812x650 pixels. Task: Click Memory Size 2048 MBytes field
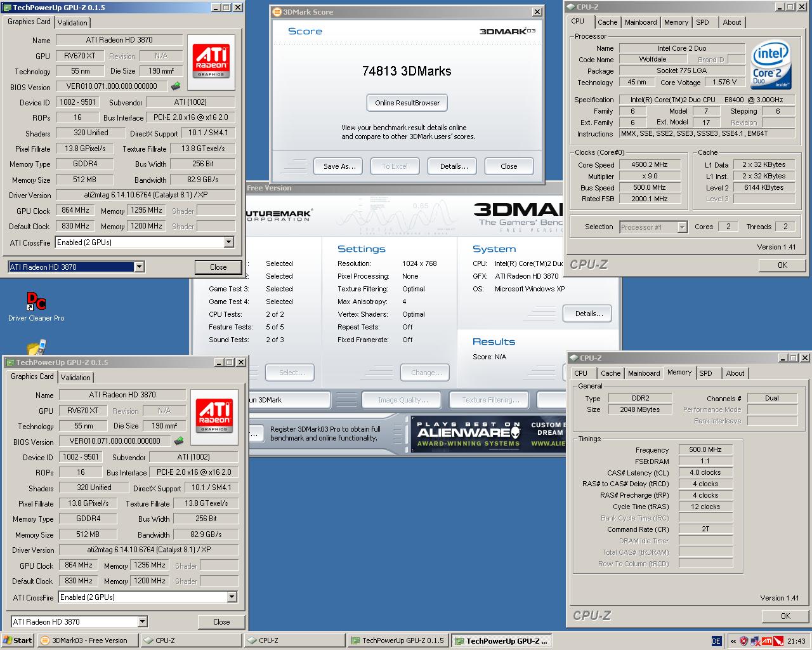639,410
